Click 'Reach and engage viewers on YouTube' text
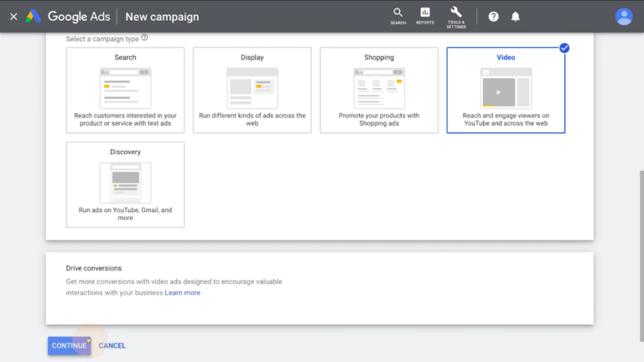 (506, 120)
